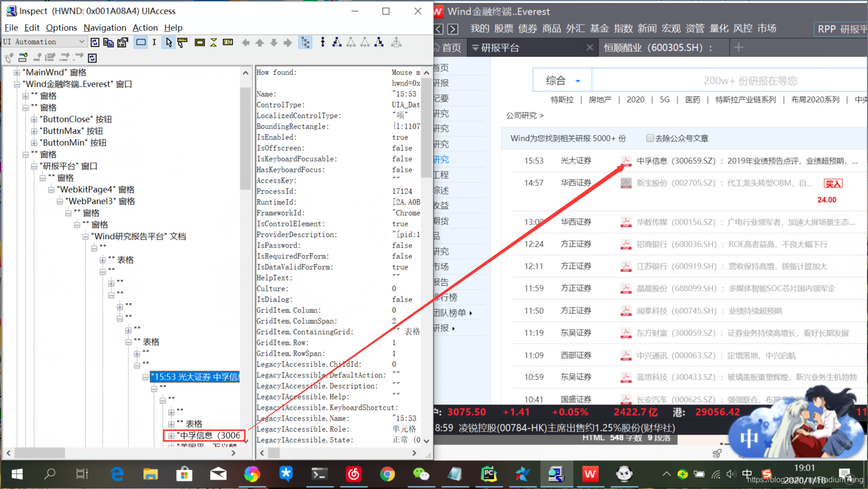This screenshot has width=868, height=489.
Task: Click the hourglass-shaped icon in Inspect toolbar
Action: click(213, 42)
